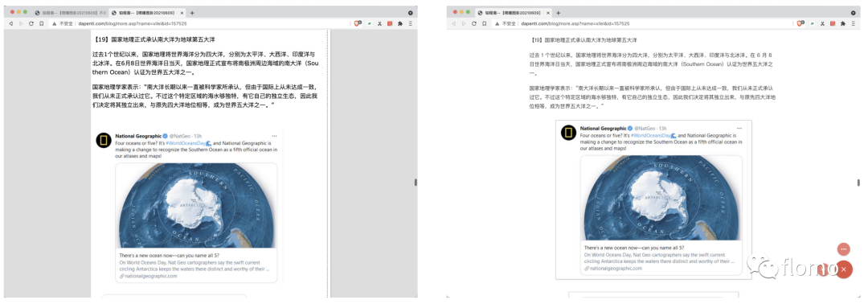Open a new tab in the right window

[558, 13]
